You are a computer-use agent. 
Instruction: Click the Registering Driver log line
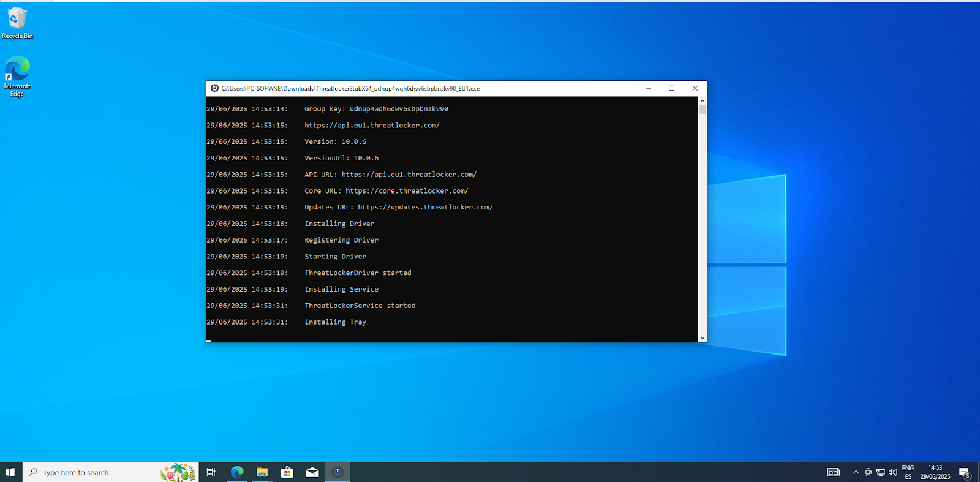tap(292, 240)
